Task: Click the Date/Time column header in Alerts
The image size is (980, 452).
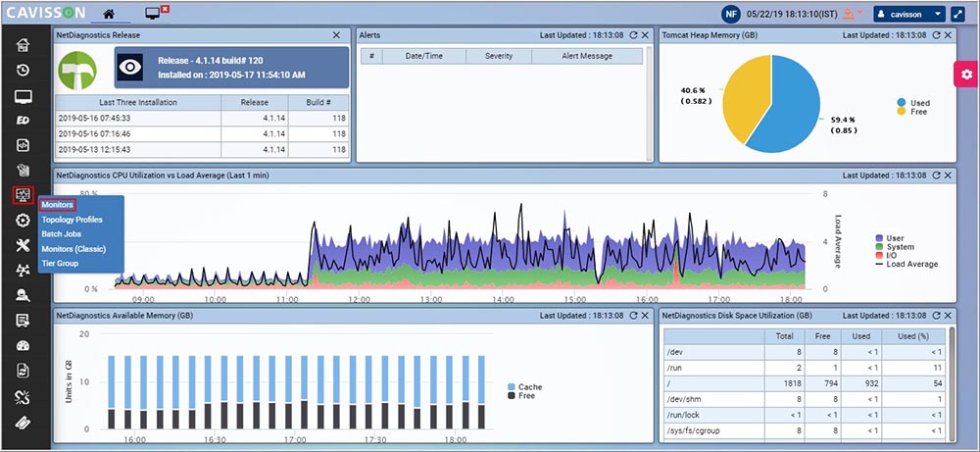Action: tap(424, 56)
